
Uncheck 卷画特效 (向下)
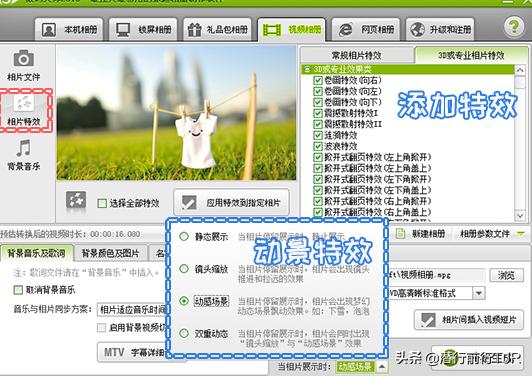tap(318, 102)
